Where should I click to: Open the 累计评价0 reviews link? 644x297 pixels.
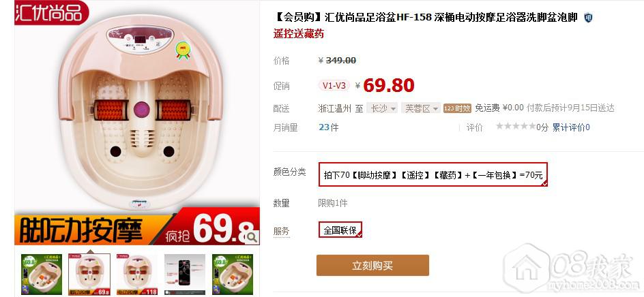click(571, 127)
